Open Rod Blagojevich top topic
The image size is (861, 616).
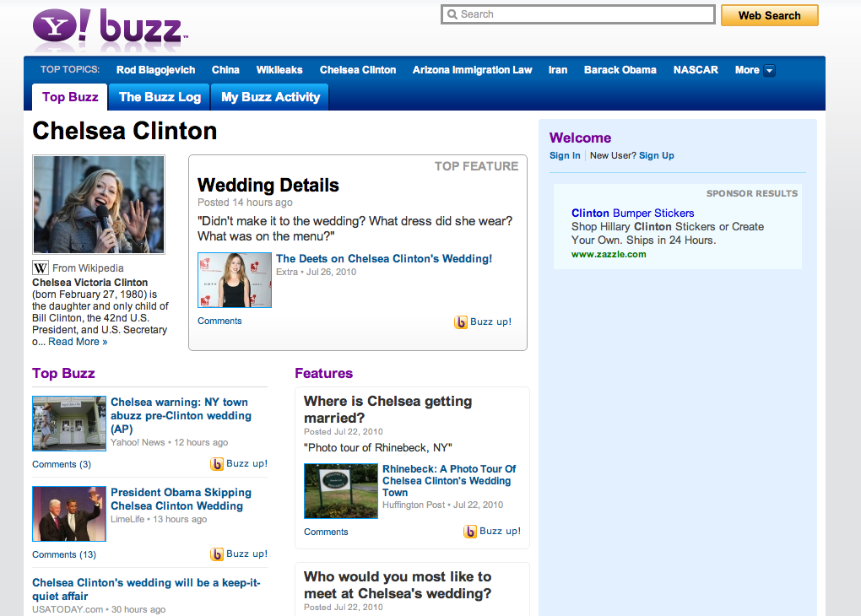pyautogui.click(x=155, y=70)
